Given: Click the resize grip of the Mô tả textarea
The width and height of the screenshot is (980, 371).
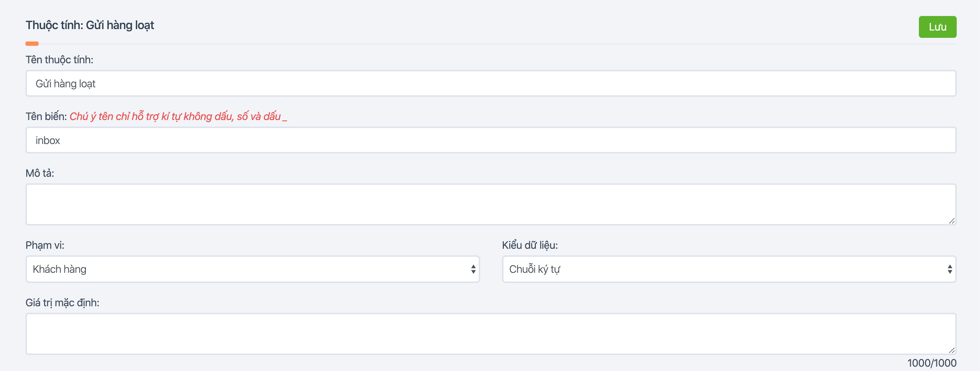Looking at the screenshot, I should pyautogui.click(x=952, y=221).
